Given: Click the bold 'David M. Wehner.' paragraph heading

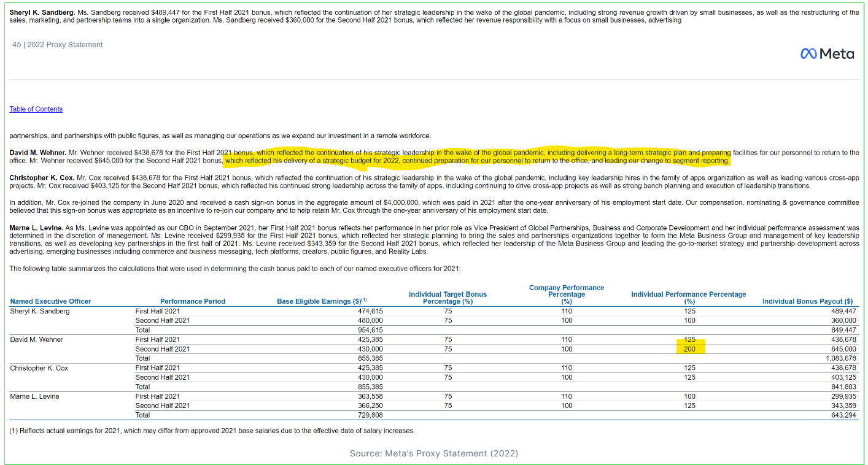Looking at the screenshot, I should (38, 152).
